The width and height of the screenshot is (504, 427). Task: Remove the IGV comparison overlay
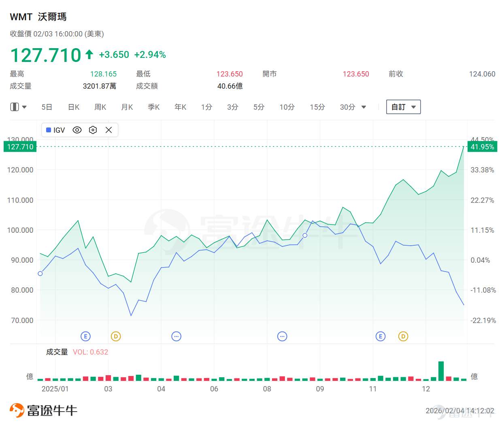tap(108, 130)
